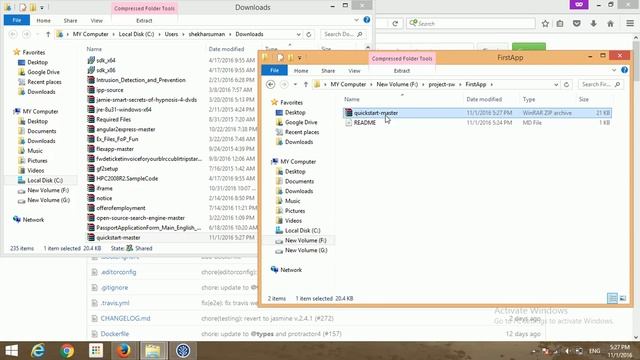Sort by Date modified in FirstApp window
This screenshot has height=360, width=640.
tap(484, 99)
